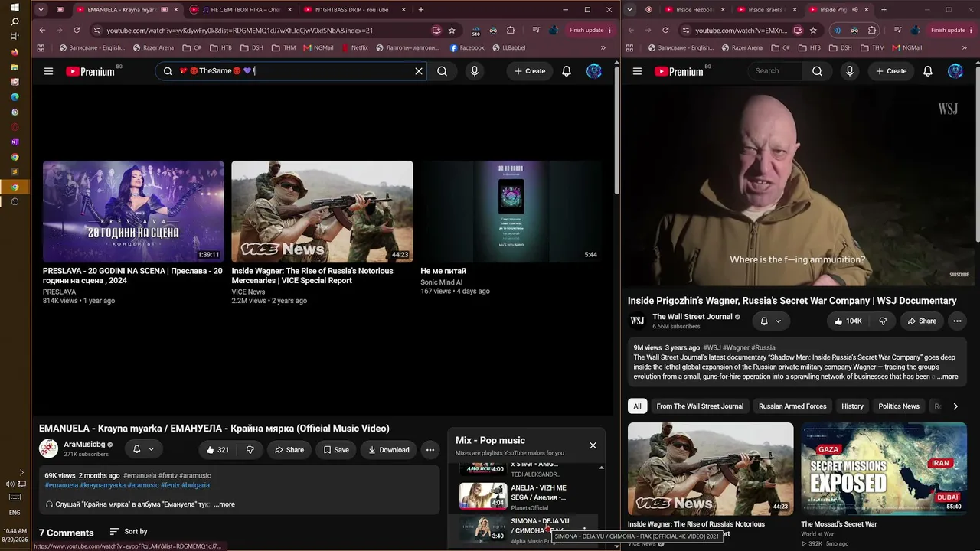Close the Mix - Pop music playlist panel
The height and width of the screenshot is (551, 980).
(593, 445)
